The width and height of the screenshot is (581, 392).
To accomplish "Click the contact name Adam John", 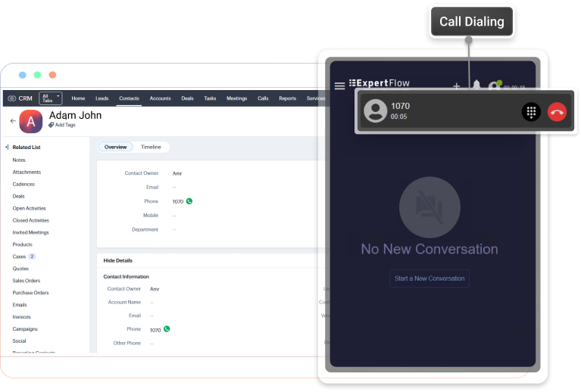I will [75, 115].
